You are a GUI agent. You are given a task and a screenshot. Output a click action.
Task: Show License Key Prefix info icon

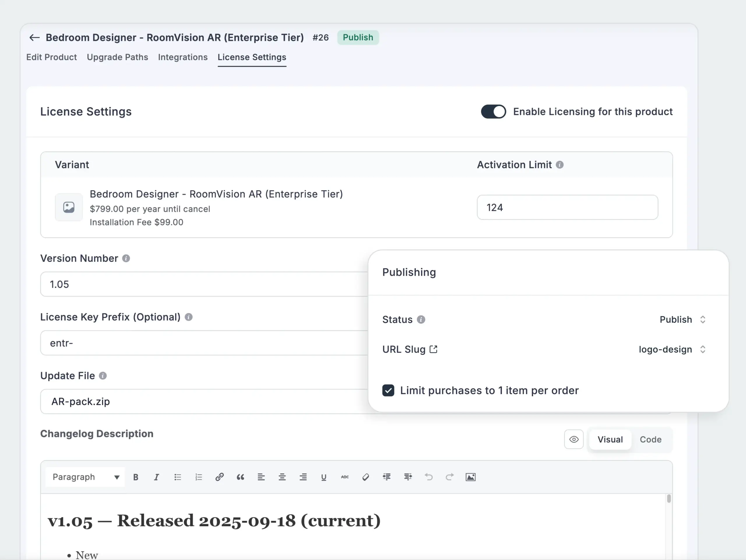coord(189,317)
